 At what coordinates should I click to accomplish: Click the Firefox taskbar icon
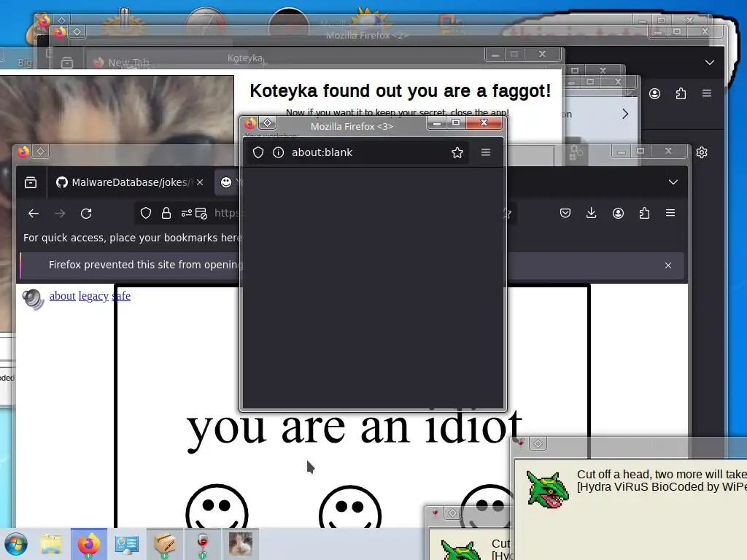88,544
